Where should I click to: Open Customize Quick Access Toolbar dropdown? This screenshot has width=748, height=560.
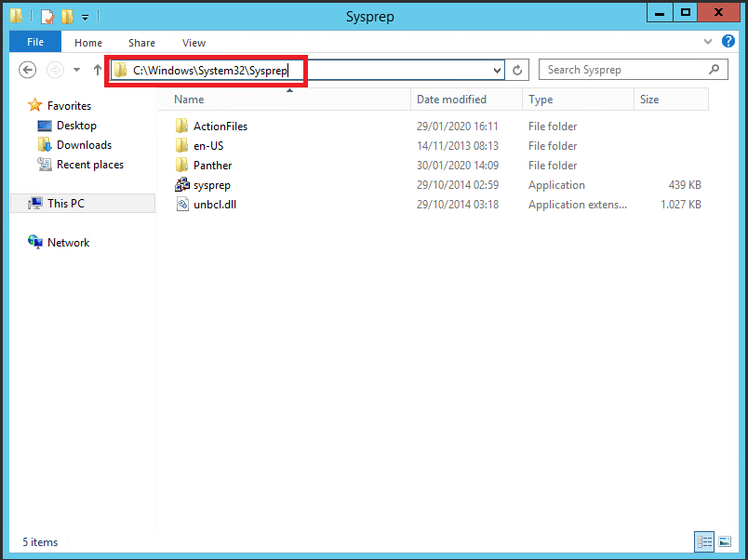point(85,18)
